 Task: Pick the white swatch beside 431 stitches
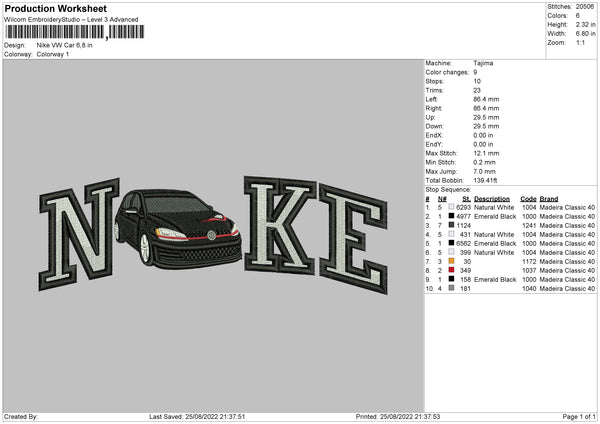[x=451, y=234]
